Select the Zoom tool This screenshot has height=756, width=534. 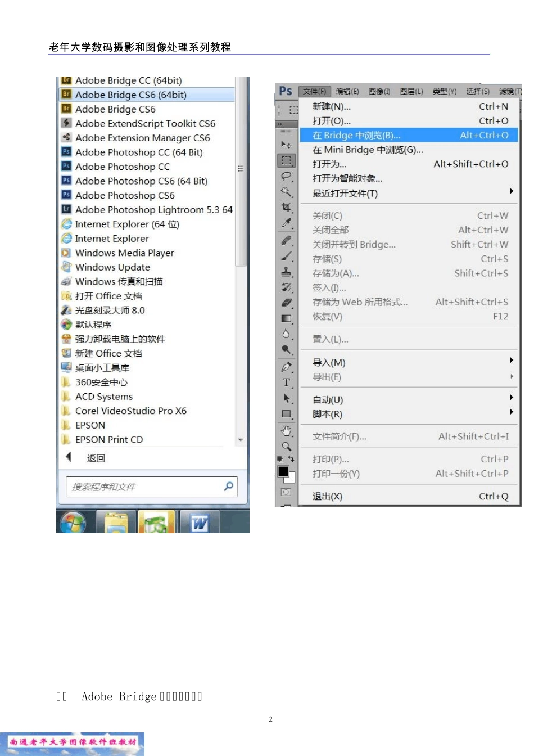point(286,447)
